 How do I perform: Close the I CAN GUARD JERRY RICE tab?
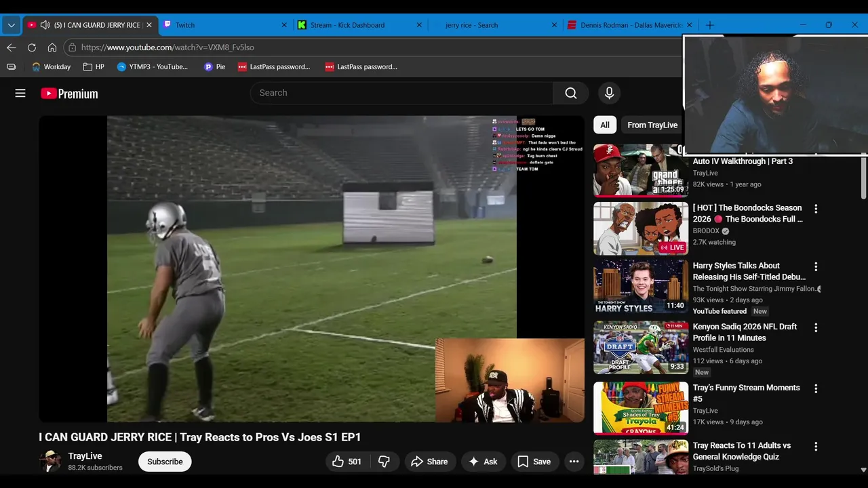coord(149,25)
